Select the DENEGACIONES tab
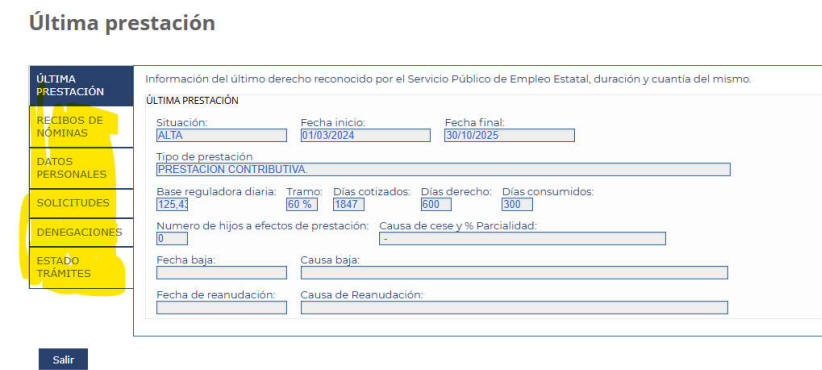 pos(81,232)
